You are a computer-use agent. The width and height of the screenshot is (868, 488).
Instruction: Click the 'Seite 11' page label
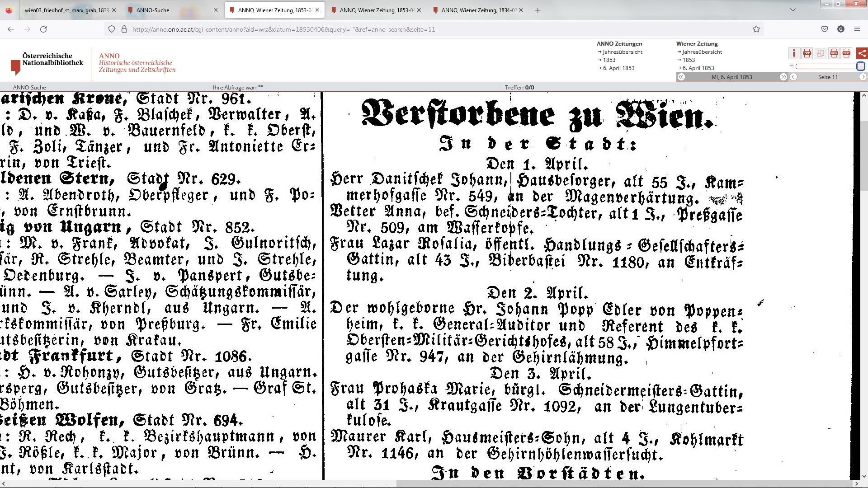(828, 77)
